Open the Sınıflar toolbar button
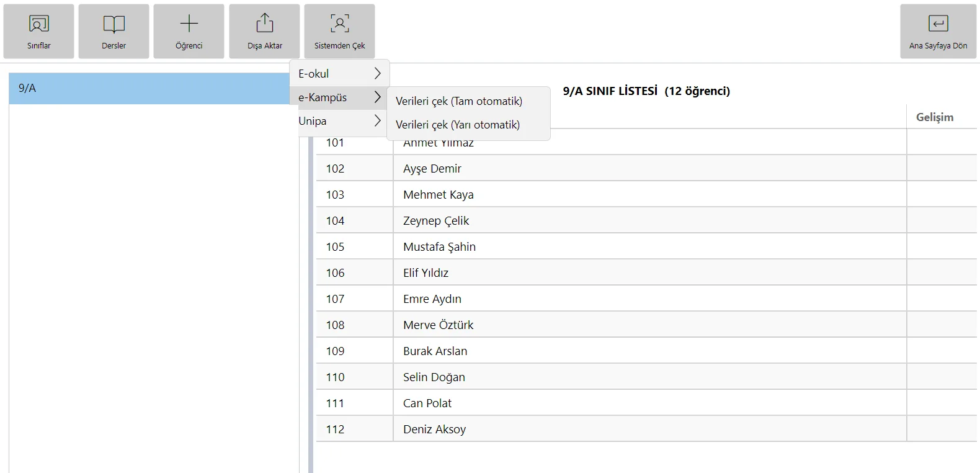The image size is (980, 473). (x=38, y=31)
